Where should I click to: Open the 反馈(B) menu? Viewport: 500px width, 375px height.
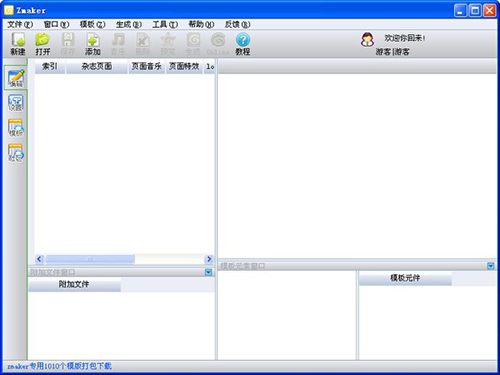coord(237,24)
